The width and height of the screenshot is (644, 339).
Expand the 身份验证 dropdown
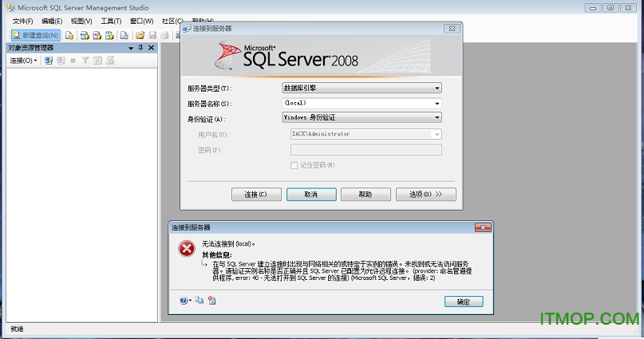pos(437,117)
